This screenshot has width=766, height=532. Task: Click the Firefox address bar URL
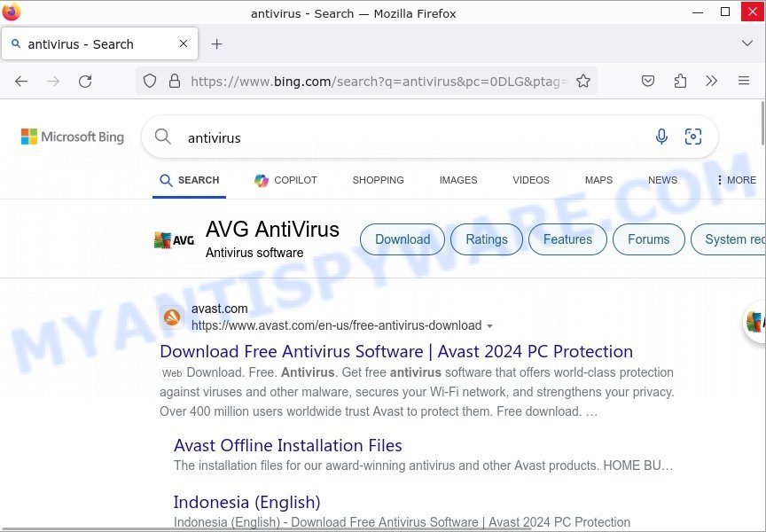pos(379,81)
